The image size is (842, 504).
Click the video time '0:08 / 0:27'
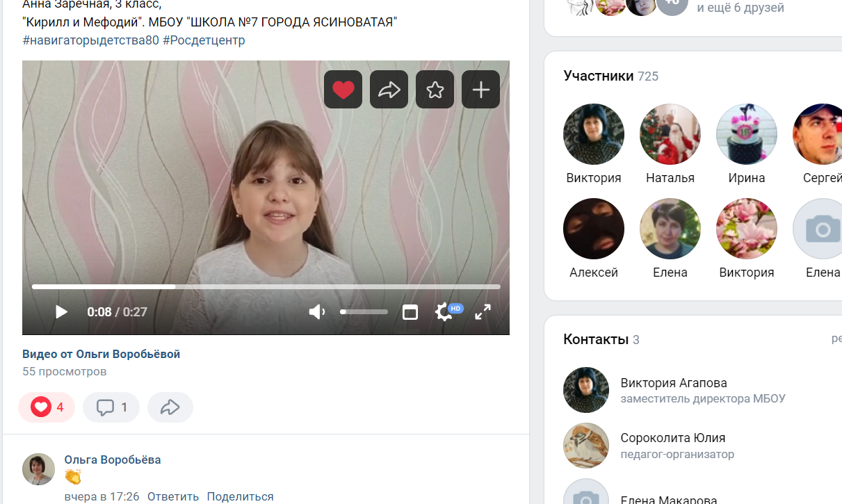[117, 312]
